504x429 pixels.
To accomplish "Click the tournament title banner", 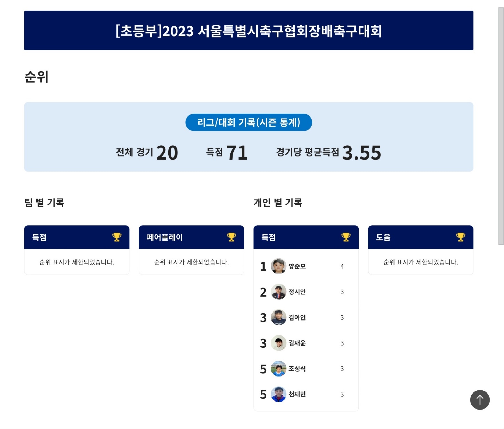I will point(249,31).
